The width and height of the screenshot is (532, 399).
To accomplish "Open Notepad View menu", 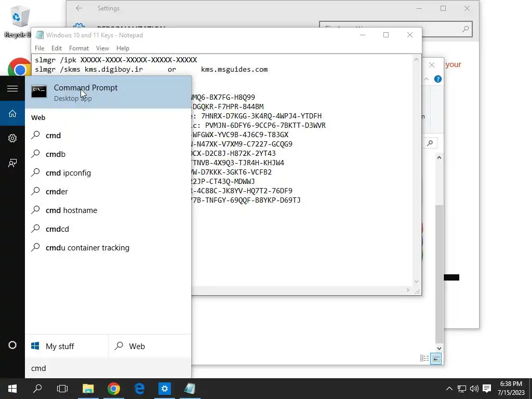I will pos(102,48).
